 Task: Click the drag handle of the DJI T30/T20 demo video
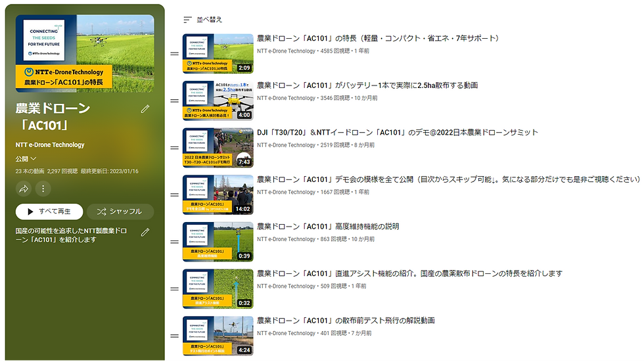click(x=175, y=148)
